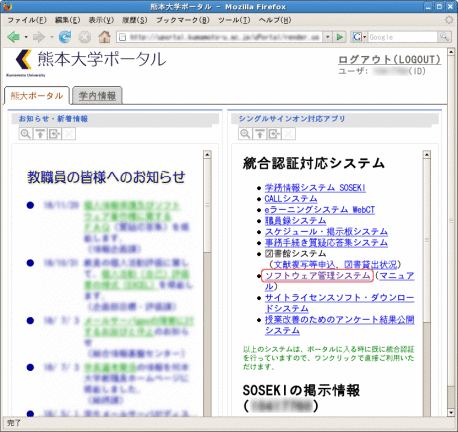Click the Firefox icon in title bar
Image resolution: width=458 pixels, height=432 pixels.
[x=7, y=6]
